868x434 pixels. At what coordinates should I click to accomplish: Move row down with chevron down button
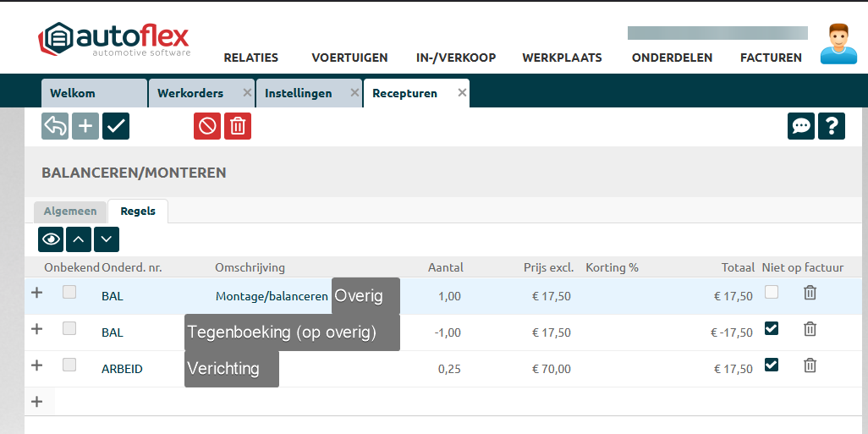pos(107,239)
